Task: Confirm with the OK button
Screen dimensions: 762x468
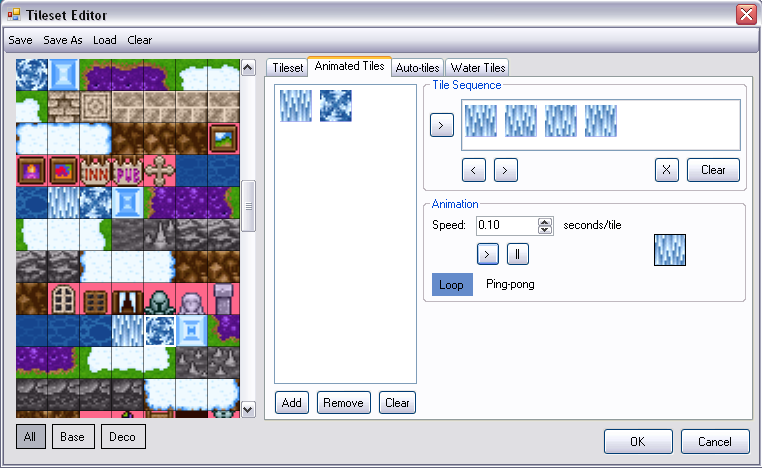Action: tap(638, 442)
